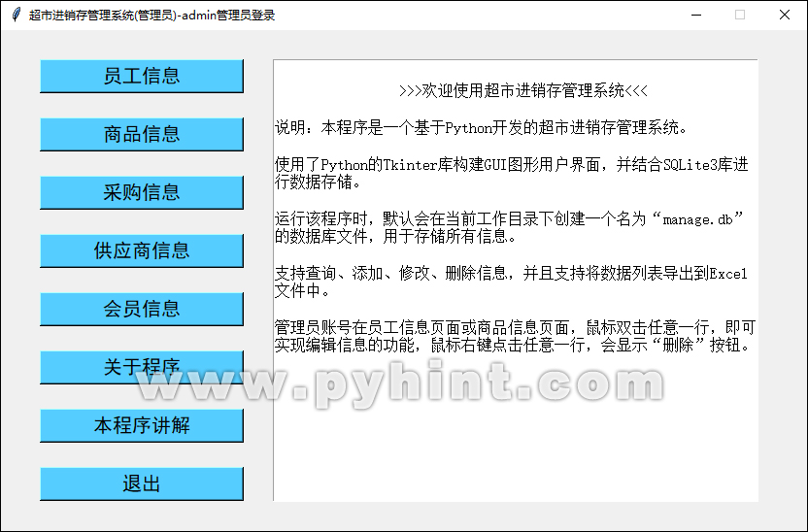
Task: Minimize the 超市进销存管理系统 window
Action: [x=696, y=15]
